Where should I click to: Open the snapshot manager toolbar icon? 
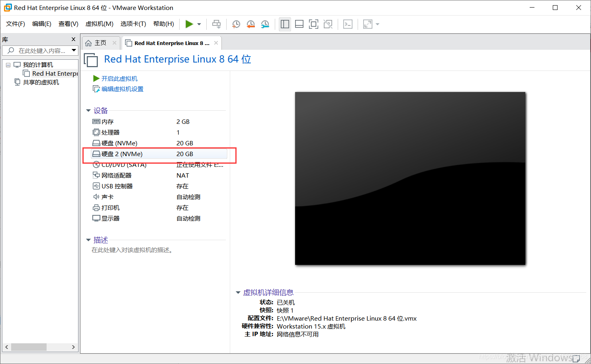(x=265, y=24)
